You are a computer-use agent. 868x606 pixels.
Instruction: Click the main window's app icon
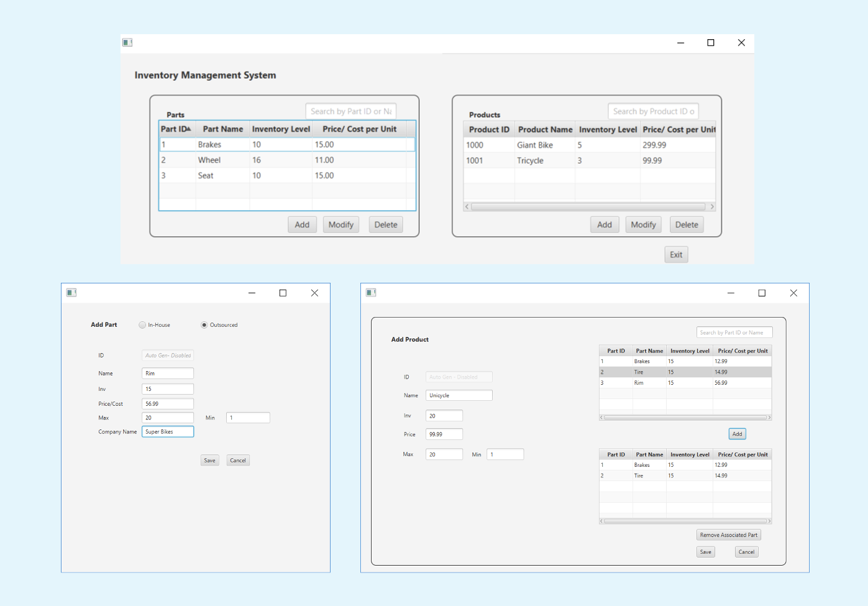(x=127, y=43)
